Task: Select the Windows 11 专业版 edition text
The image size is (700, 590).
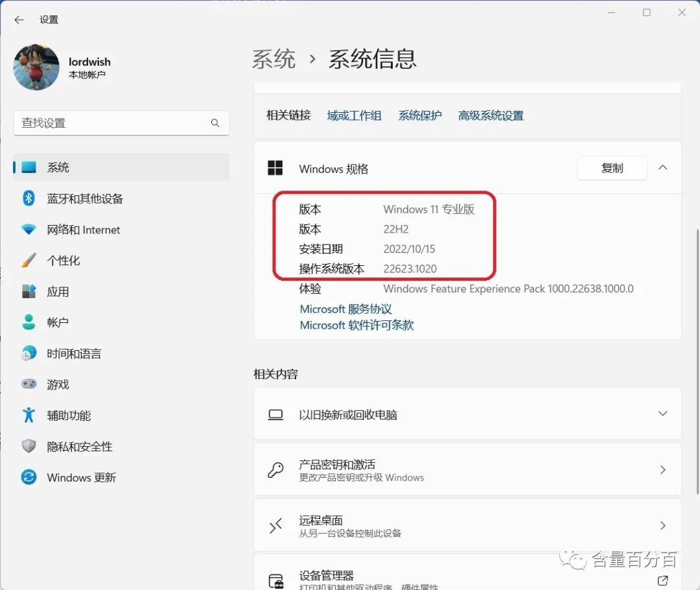Action: pyautogui.click(x=428, y=209)
